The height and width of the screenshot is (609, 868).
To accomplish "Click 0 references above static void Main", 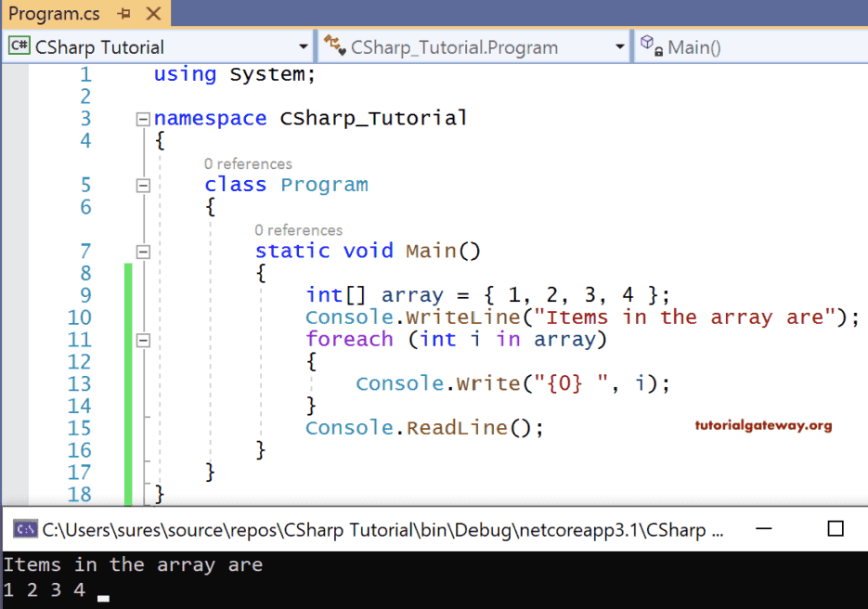I will click(x=299, y=229).
